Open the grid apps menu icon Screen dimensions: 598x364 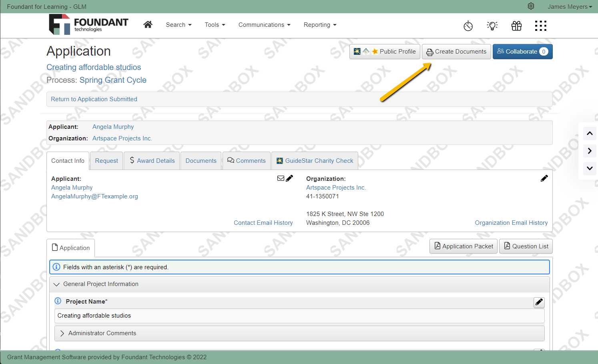(x=540, y=26)
